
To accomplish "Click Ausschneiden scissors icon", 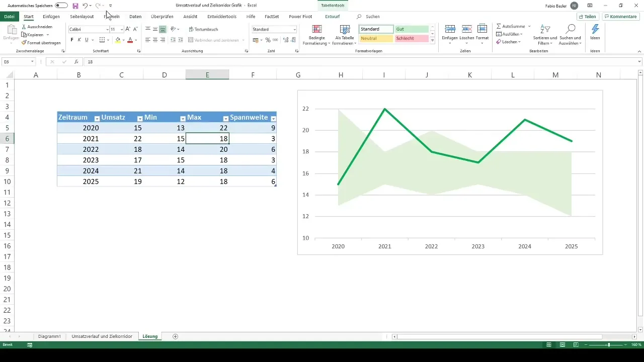I will (24, 27).
